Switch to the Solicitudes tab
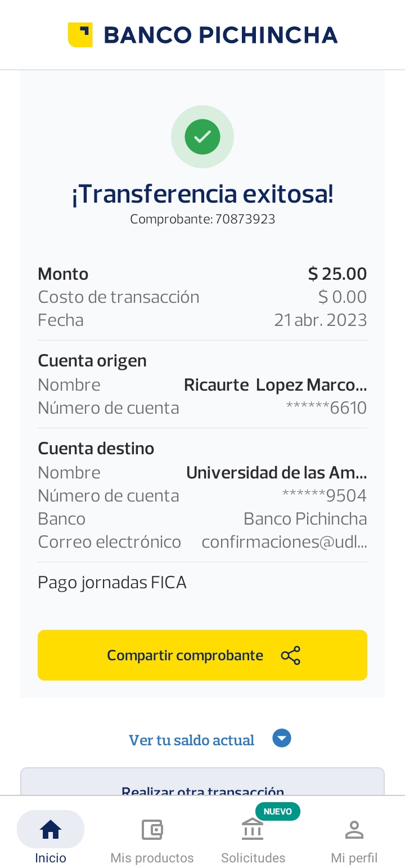This screenshot has height=868, width=405. click(253, 857)
